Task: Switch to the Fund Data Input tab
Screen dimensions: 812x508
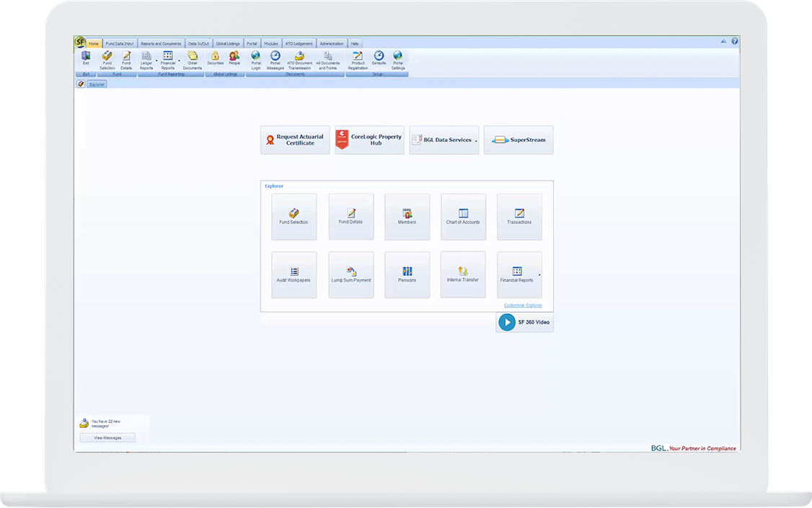Action: pyautogui.click(x=120, y=43)
